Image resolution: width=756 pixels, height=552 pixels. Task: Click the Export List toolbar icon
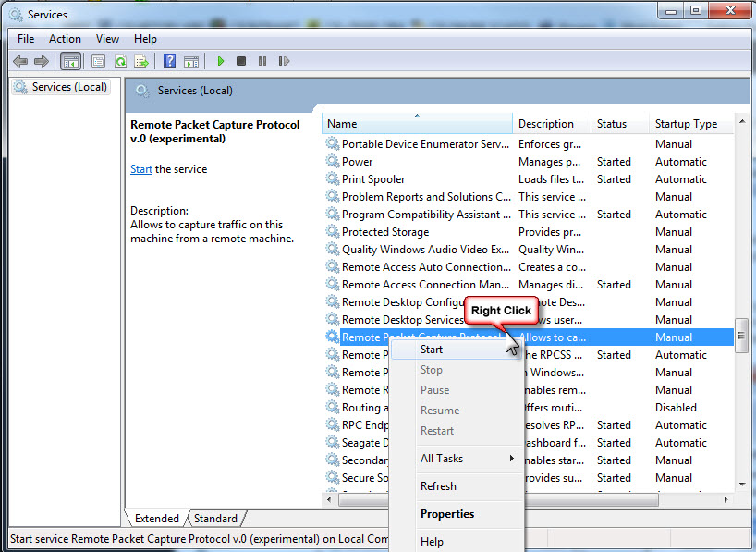point(141,62)
